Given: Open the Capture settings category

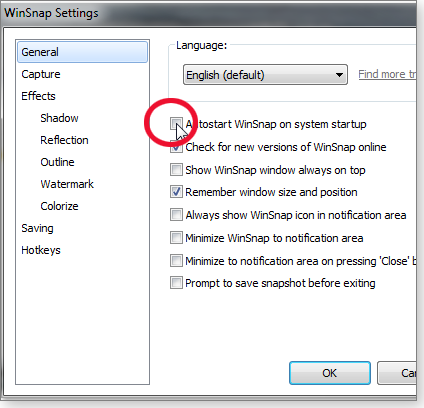Looking at the screenshot, I should pyautogui.click(x=41, y=74).
